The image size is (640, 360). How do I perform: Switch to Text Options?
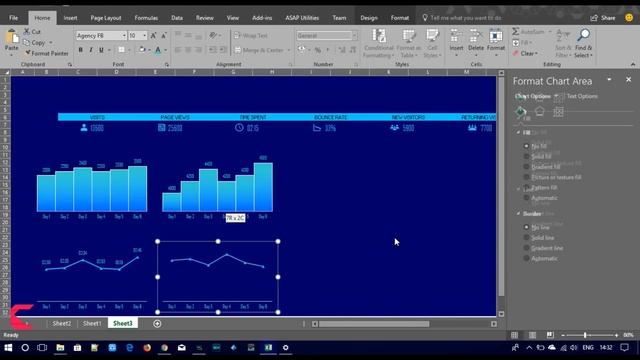[x=582, y=96]
